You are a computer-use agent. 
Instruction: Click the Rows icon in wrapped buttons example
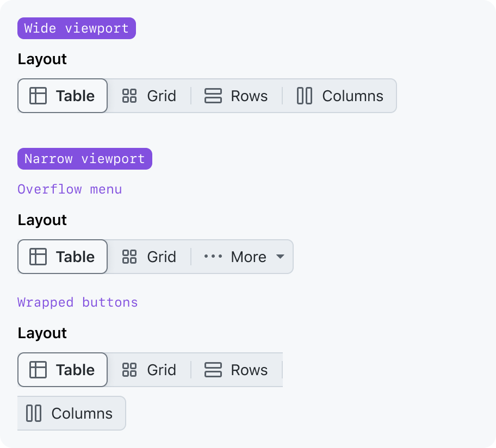pyautogui.click(x=213, y=370)
